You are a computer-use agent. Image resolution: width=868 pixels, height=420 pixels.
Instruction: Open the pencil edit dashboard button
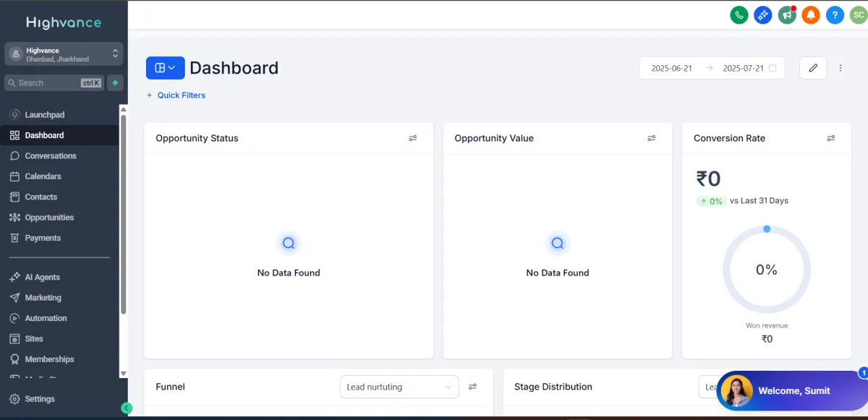[x=813, y=68]
